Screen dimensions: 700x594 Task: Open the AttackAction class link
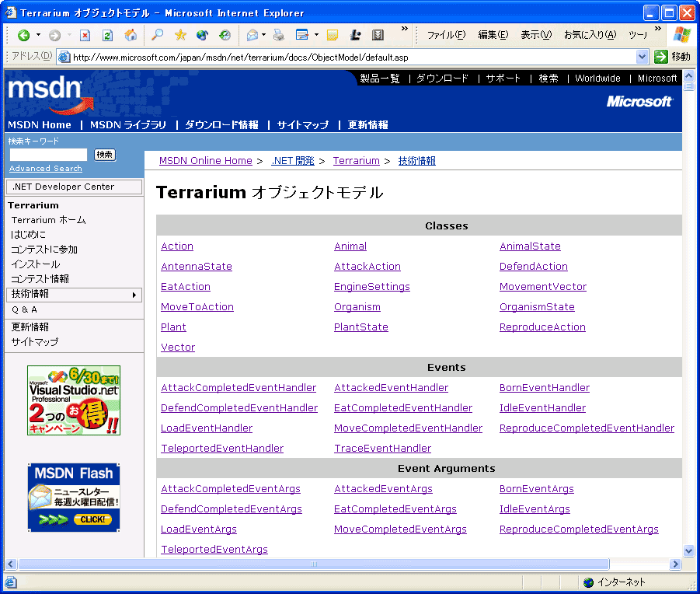point(367,267)
